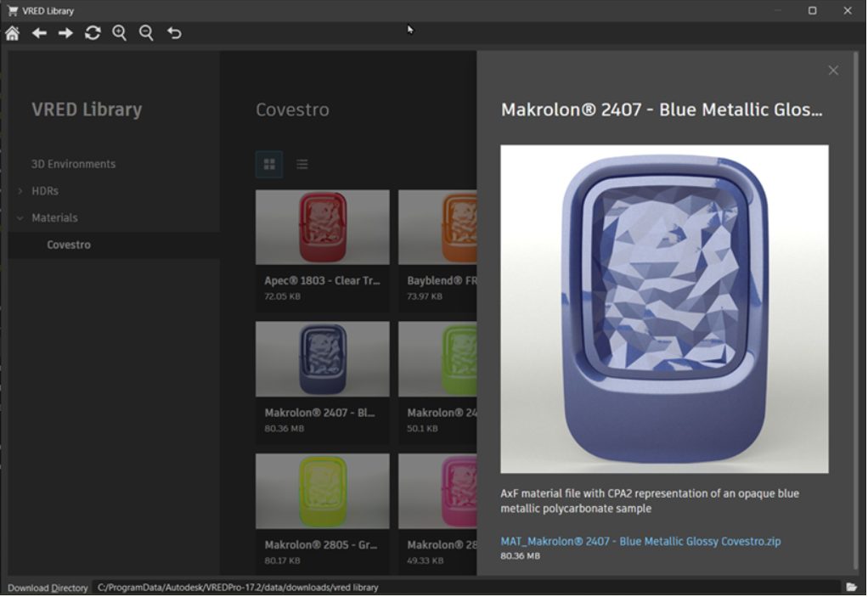The height and width of the screenshot is (597, 868).
Task: Open the 3D Environments category
Action: tap(73, 164)
